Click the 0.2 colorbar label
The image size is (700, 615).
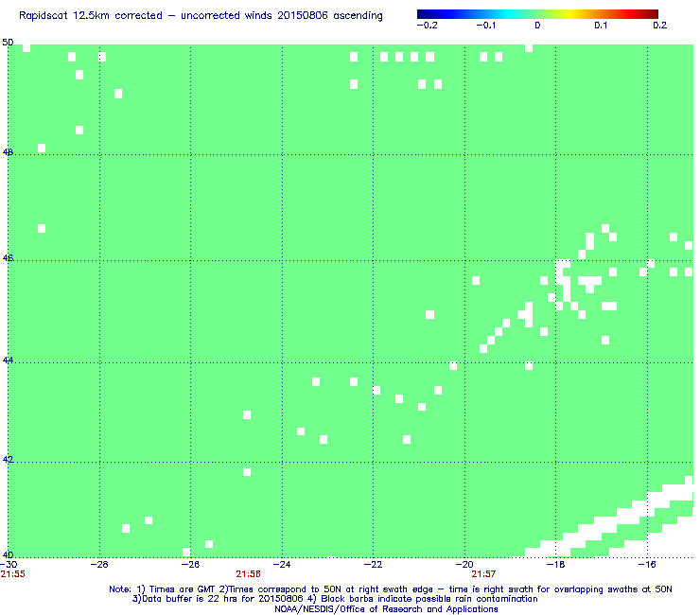660,26
